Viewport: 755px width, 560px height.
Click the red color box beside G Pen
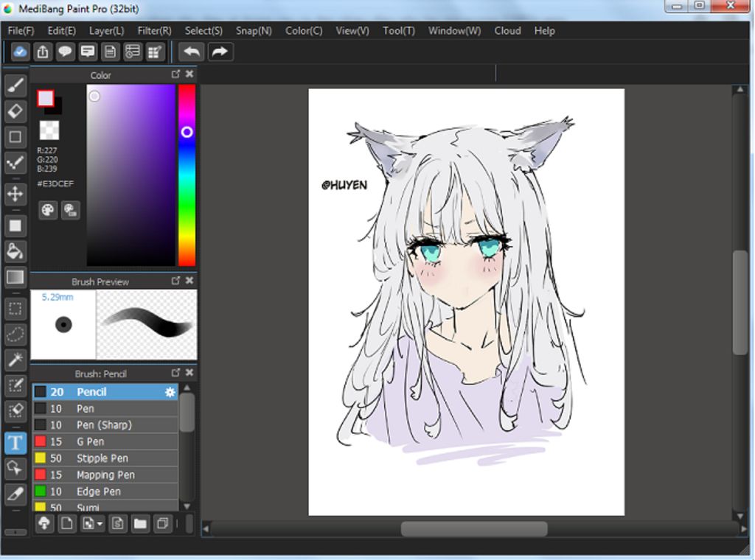tap(41, 441)
